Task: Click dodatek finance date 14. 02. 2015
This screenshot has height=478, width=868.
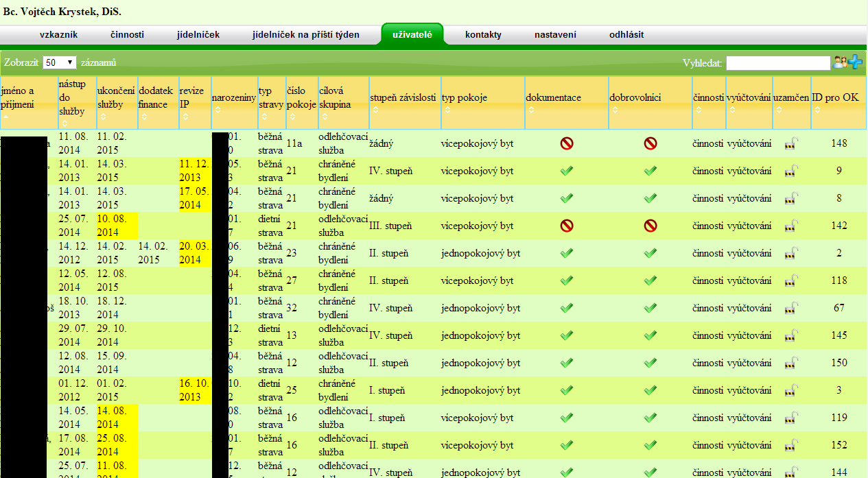Action: tap(154, 253)
